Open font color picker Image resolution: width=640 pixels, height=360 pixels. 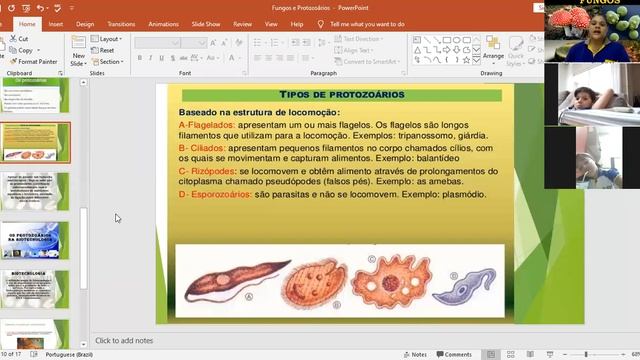[231, 58]
